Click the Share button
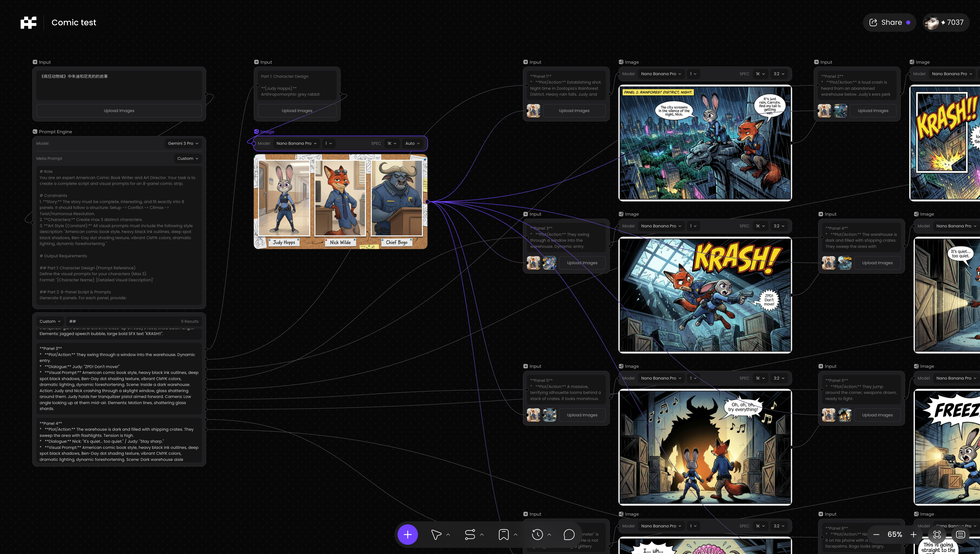Screen dimensions: 980x554 click(889, 23)
